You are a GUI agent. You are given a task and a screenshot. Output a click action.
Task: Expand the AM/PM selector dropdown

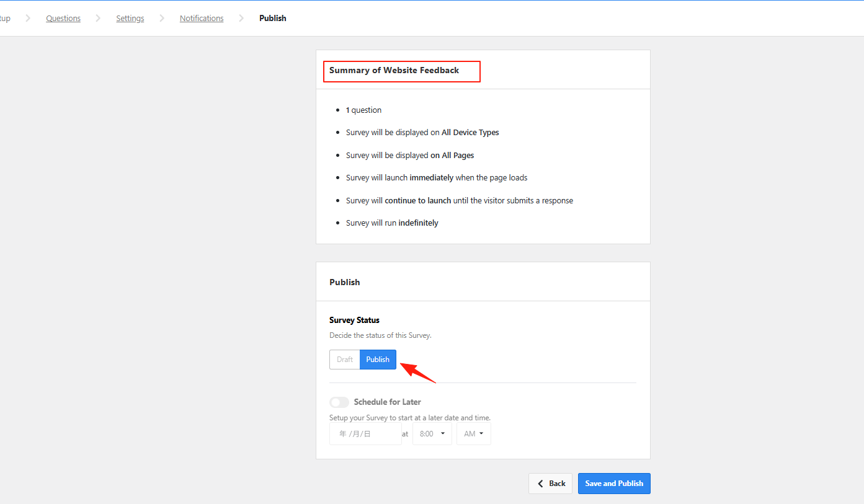tap(473, 434)
